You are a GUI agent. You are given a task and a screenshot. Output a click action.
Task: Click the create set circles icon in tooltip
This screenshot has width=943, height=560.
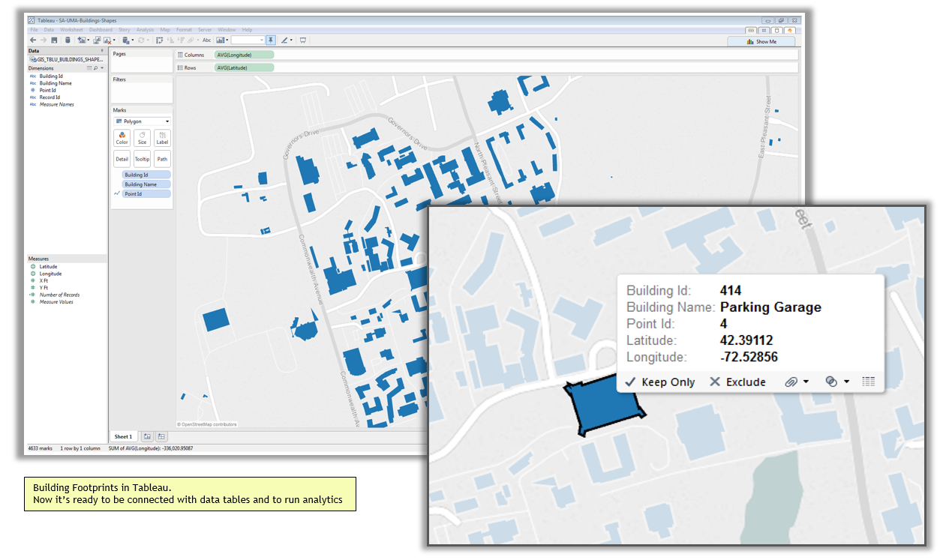831,382
